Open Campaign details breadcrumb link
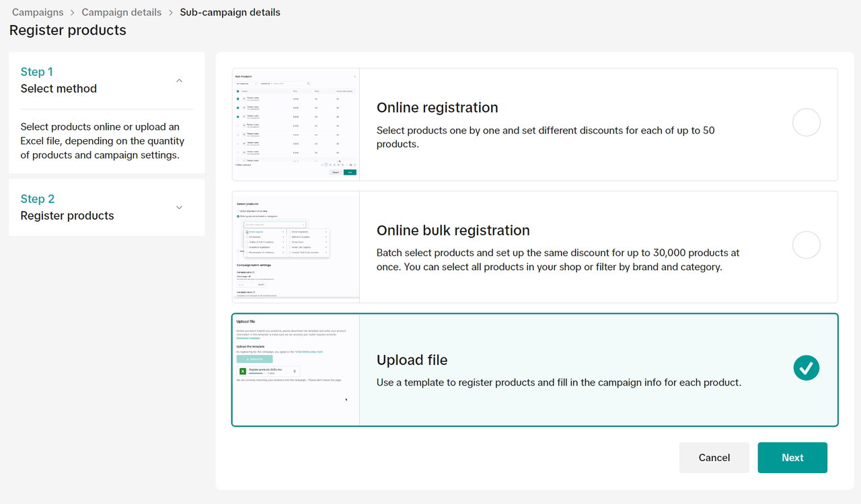Viewport: 861px width, 504px height. pyautogui.click(x=122, y=12)
